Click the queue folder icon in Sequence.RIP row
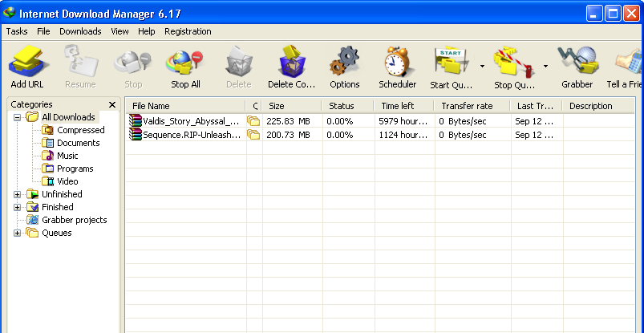The width and height of the screenshot is (644, 333). pos(253,134)
